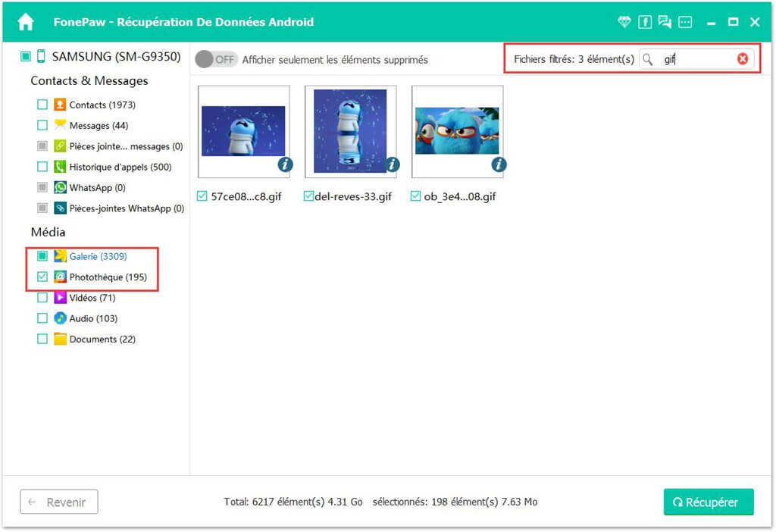Select the WhatsApp (0) label
The image size is (776, 532).
[x=97, y=188]
